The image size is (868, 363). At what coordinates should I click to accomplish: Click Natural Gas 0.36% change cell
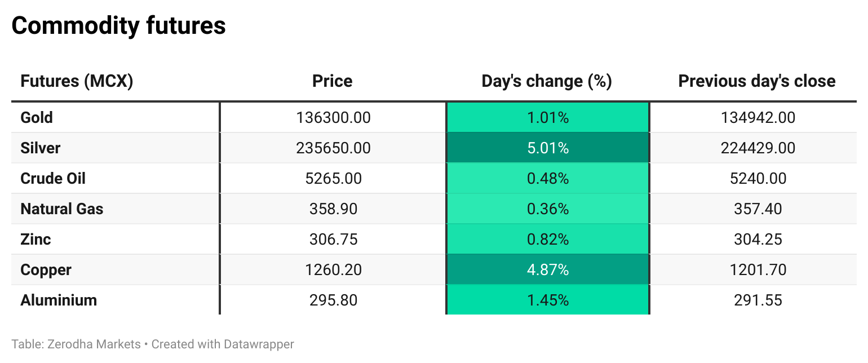547,209
